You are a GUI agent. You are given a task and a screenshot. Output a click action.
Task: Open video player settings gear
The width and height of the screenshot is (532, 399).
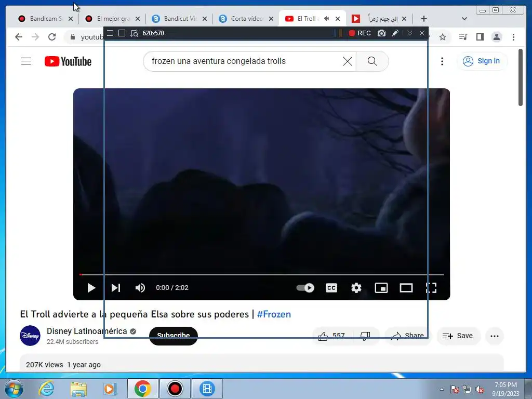pyautogui.click(x=356, y=288)
